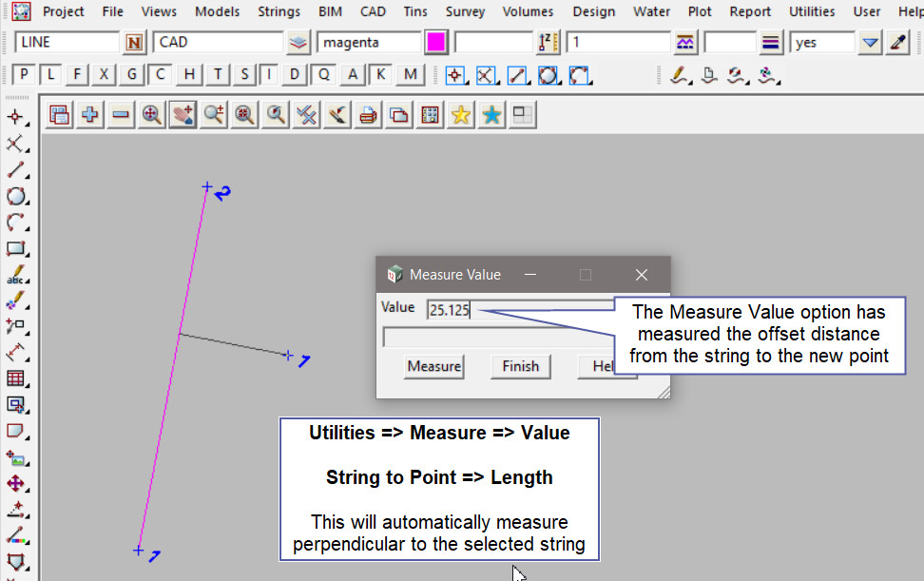Click the yellow star favorites icon
The height and width of the screenshot is (581, 924).
(461, 115)
